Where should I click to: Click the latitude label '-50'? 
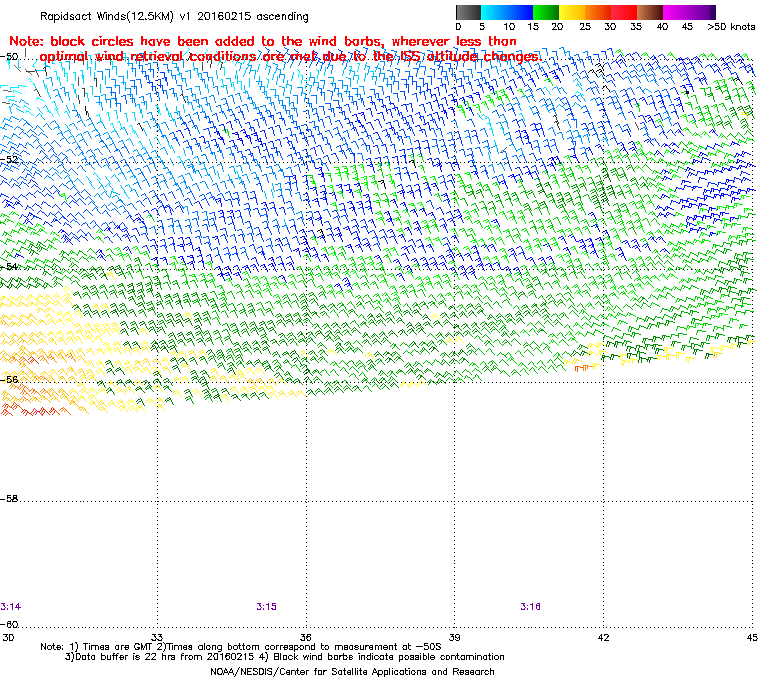(9, 56)
